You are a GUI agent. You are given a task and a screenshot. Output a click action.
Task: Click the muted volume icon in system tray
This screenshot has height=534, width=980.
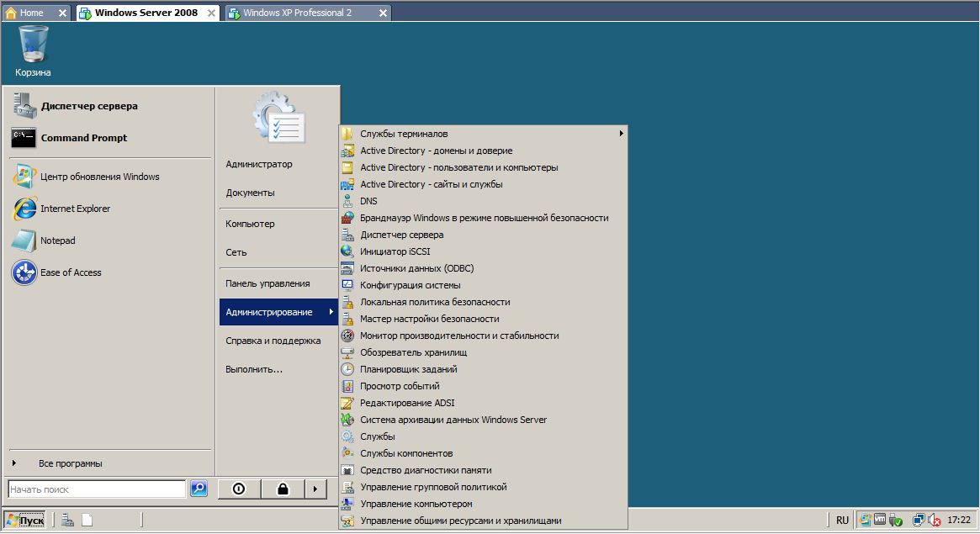(x=935, y=520)
